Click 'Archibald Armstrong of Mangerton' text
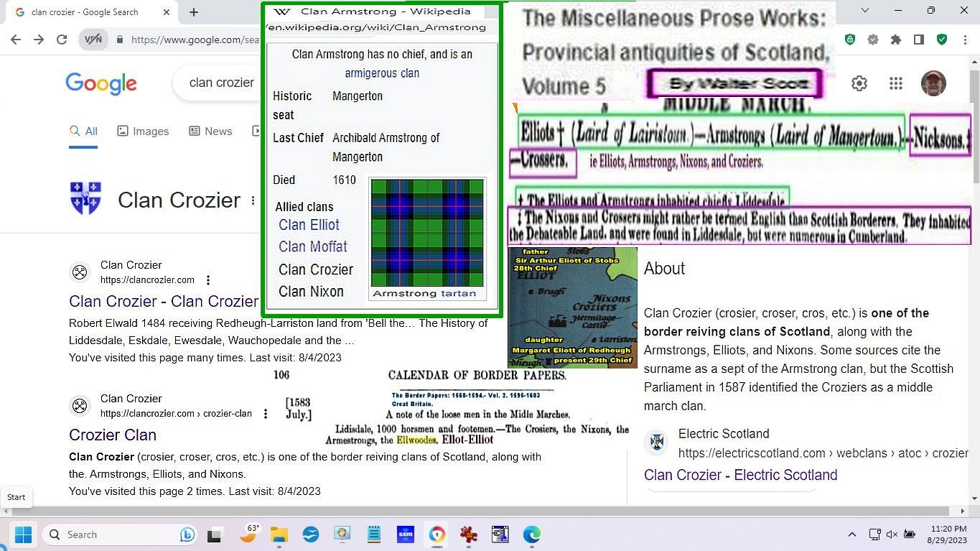Screen dimensions: 980x551 click(386, 147)
